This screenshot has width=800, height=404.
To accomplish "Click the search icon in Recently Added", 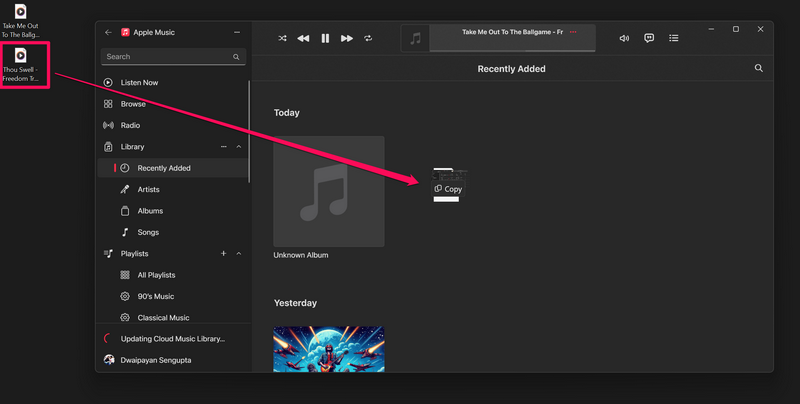I will (758, 68).
